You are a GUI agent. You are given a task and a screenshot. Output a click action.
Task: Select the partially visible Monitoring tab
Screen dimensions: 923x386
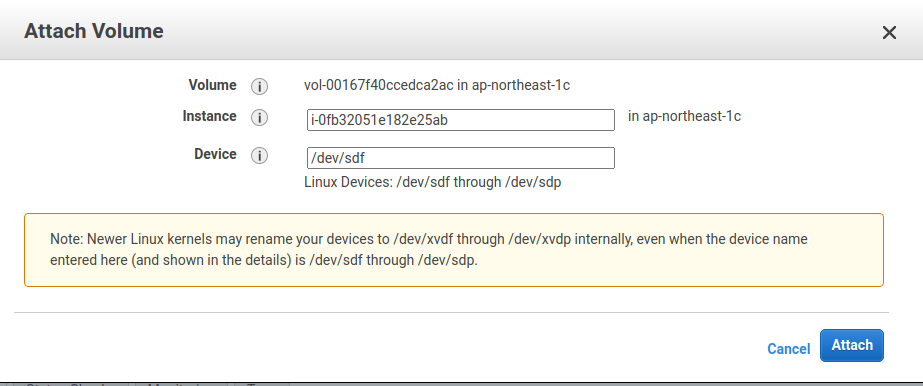(181, 384)
